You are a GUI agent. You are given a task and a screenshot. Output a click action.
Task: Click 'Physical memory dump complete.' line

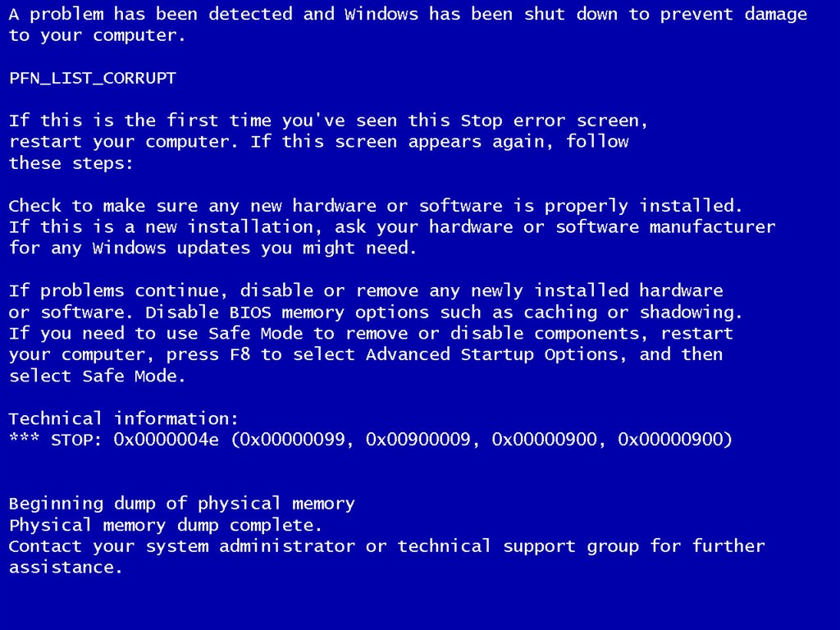point(166,525)
